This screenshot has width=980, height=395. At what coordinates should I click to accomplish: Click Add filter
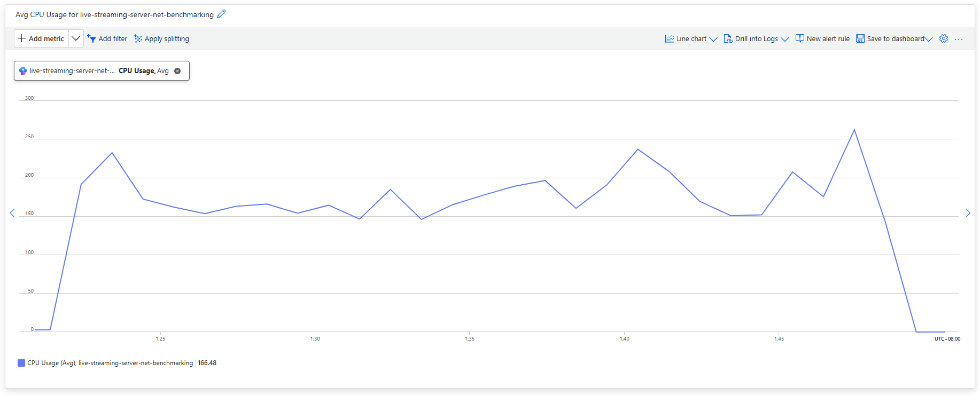click(x=107, y=38)
